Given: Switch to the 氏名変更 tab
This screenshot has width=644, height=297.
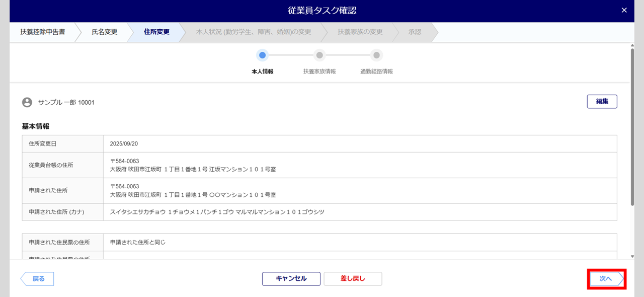Looking at the screenshot, I should tap(105, 32).
